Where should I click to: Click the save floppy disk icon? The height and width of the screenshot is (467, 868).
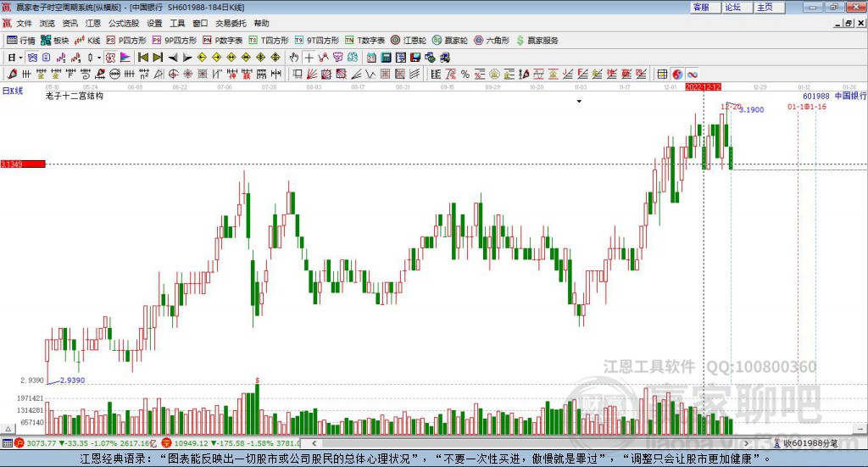tap(415, 58)
